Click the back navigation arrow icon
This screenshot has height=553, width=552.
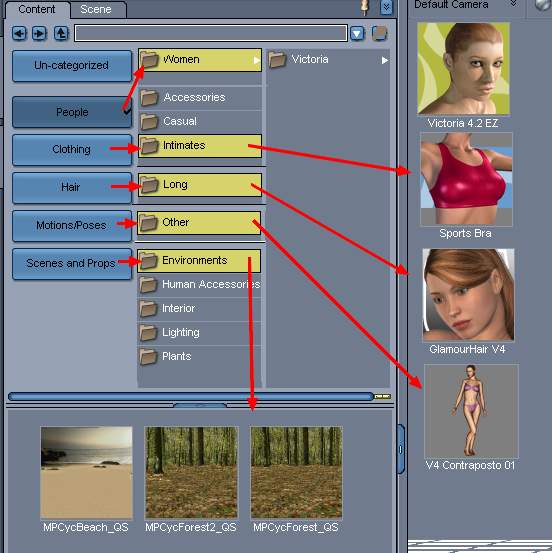[19, 34]
